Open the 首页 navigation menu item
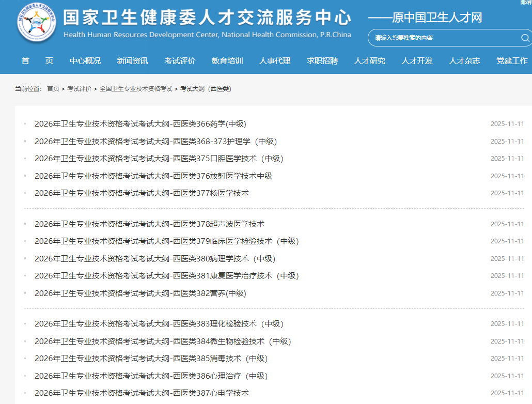 coord(37,61)
